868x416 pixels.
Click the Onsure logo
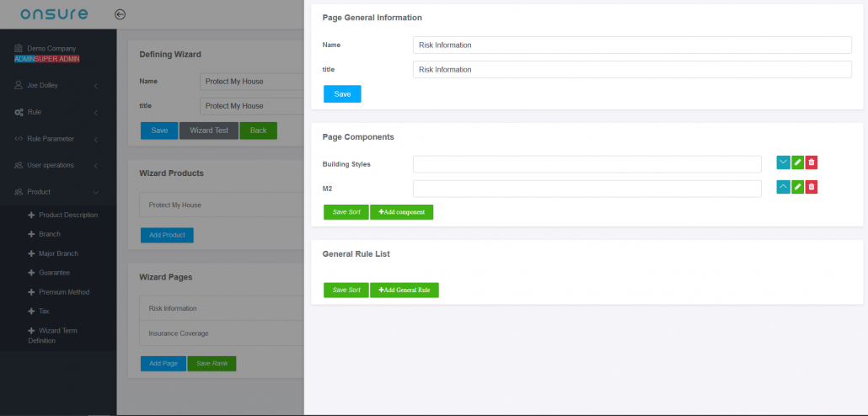pyautogui.click(x=54, y=14)
